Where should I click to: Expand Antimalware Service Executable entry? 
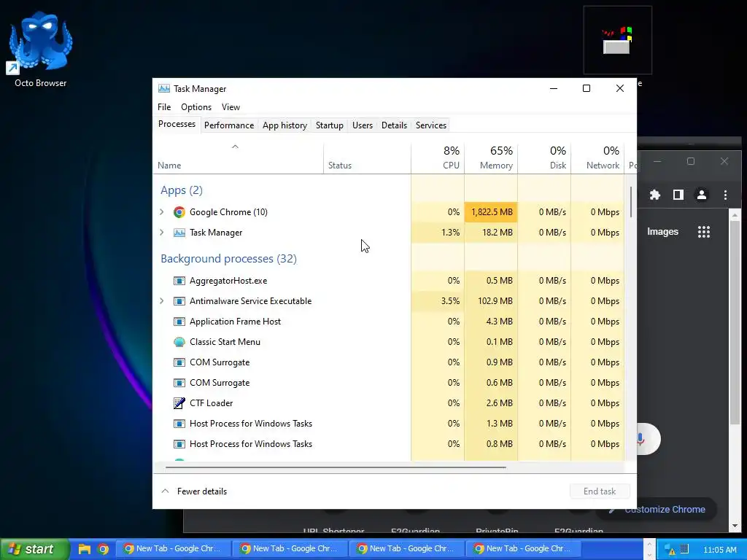click(161, 301)
